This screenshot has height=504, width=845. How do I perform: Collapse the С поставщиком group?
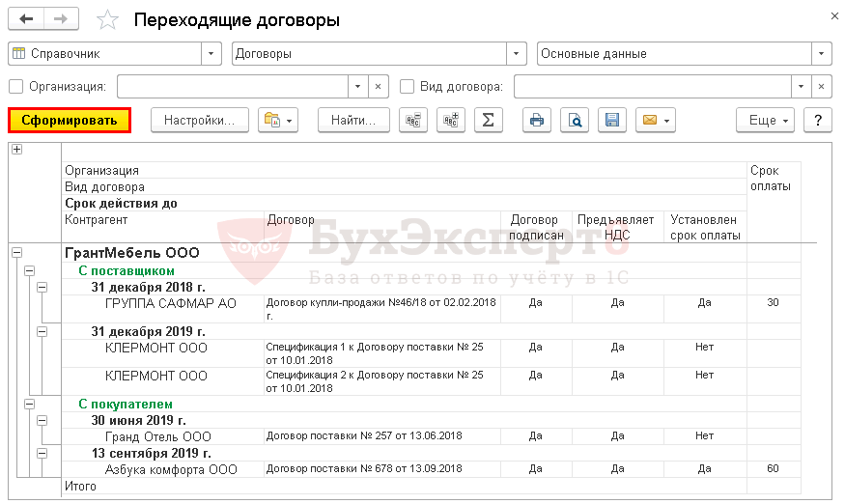(30, 270)
